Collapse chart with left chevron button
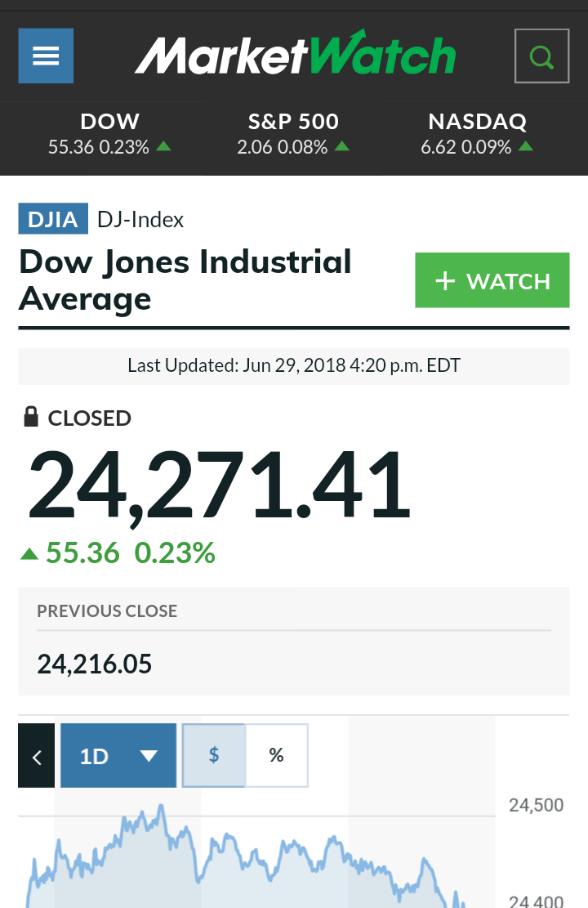 [37, 756]
